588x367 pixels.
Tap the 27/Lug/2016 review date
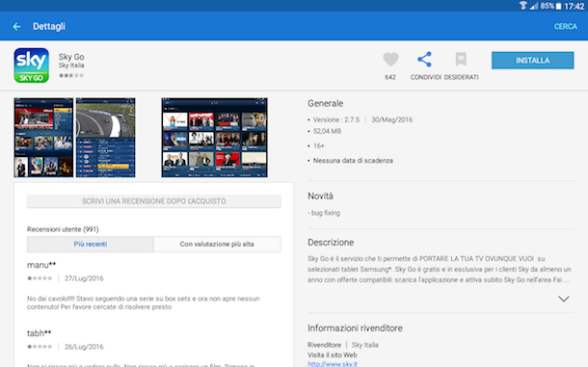(x=84, y=278)
